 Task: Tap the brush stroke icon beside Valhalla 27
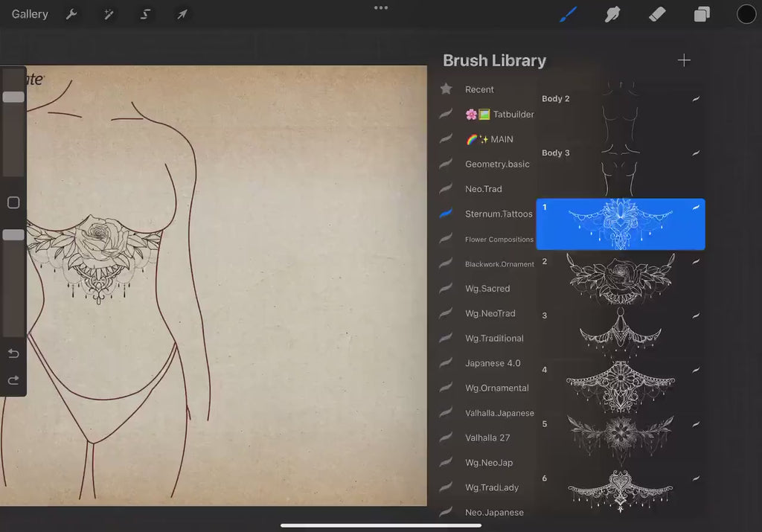[446, 438]
